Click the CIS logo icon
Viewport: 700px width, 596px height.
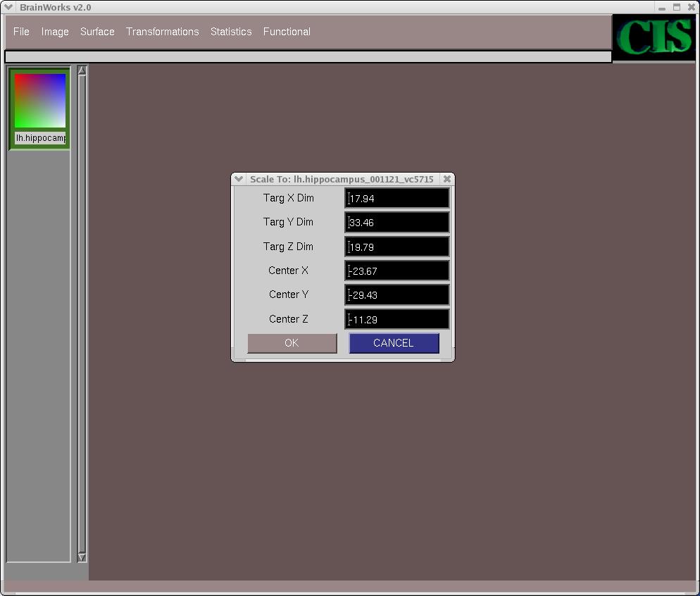coord(655,37)
